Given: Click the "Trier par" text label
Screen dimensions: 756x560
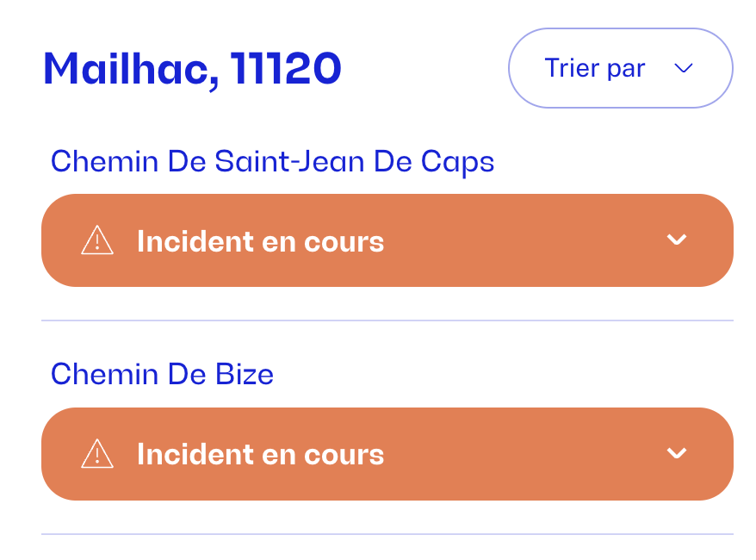Looking at the screenshot, I should (594, 69).
